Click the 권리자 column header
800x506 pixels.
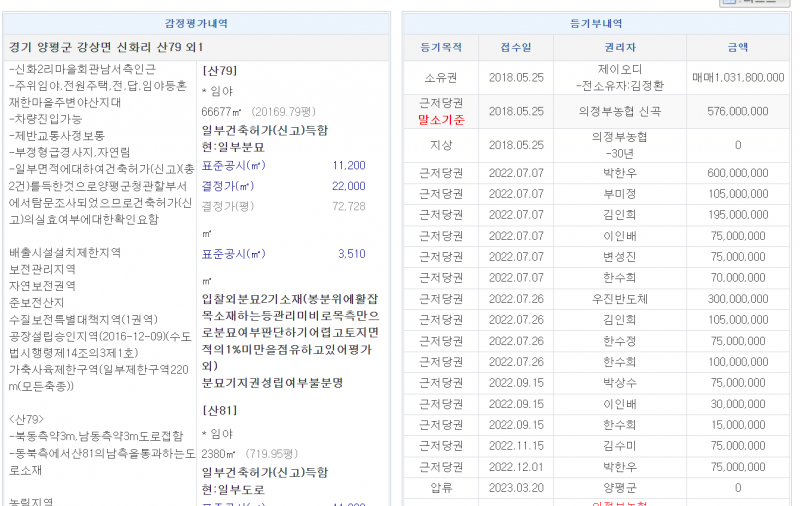pyautogui.click(x=621, y=47)
